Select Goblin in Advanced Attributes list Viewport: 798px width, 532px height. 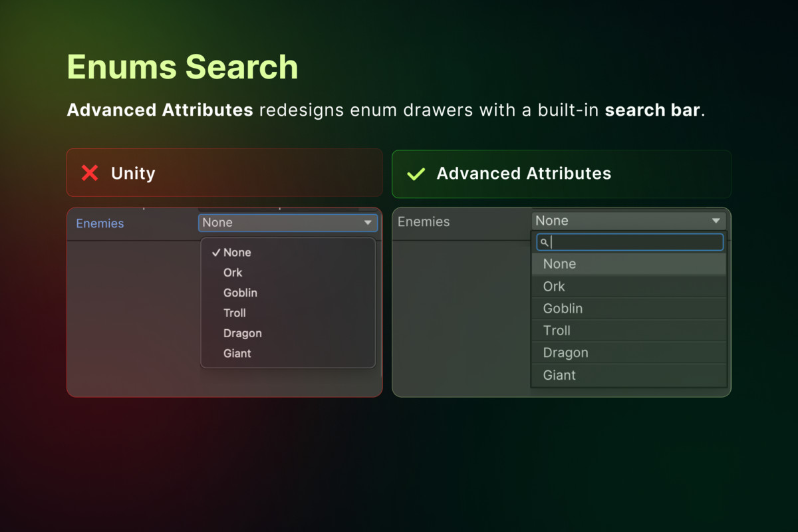563,309
